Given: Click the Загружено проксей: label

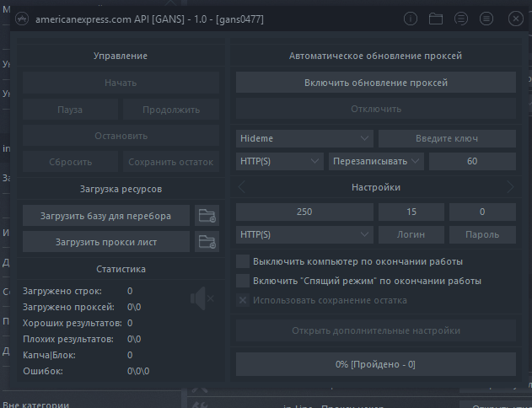Looking at the screenshot, I should click(x=68, y=307).
